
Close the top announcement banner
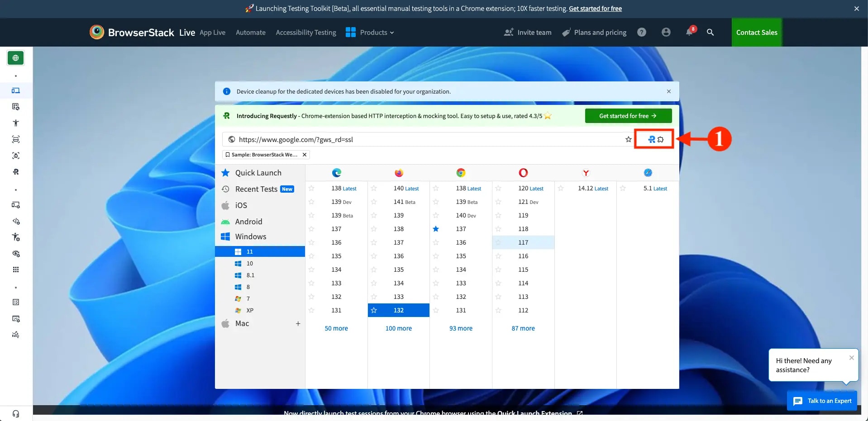[856, 9]
